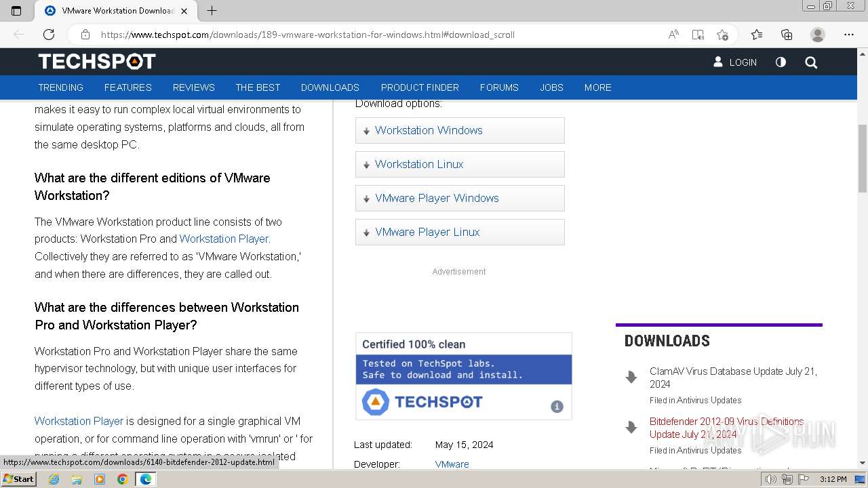
Task: Click the taskbar clock 3:12 PM
Action: [x=833, y=479]
